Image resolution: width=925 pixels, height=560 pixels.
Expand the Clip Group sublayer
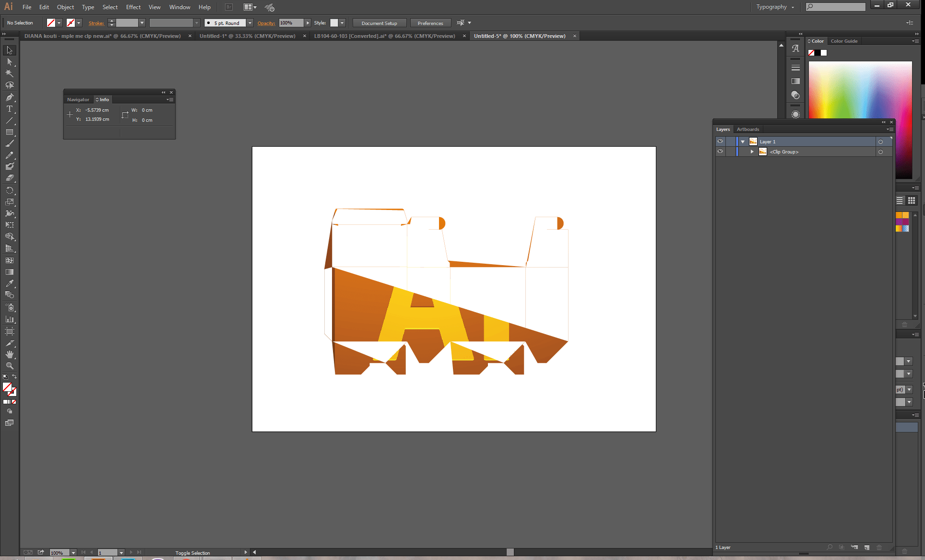(x=752, y=152)
